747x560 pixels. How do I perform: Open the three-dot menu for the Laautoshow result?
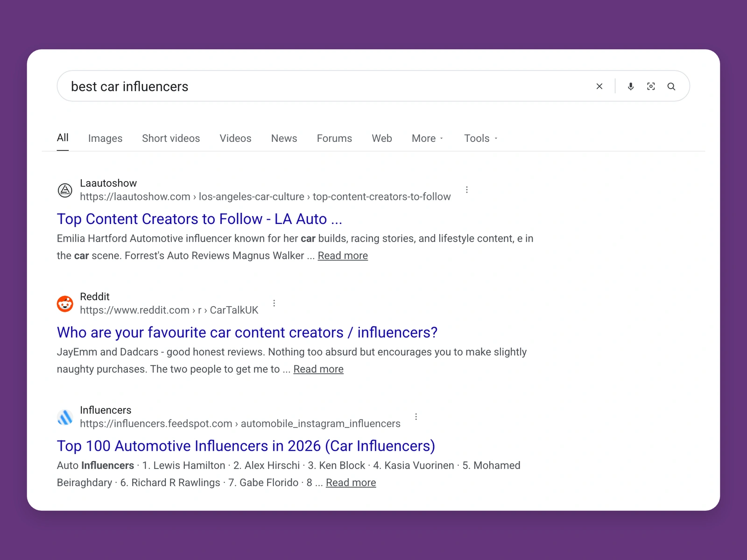click(467, 190)
